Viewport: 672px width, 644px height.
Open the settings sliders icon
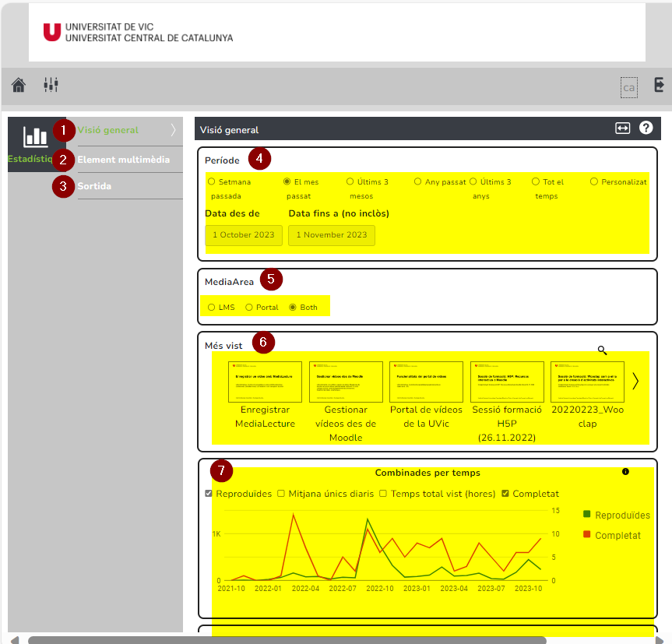click(x=51, y=84)
